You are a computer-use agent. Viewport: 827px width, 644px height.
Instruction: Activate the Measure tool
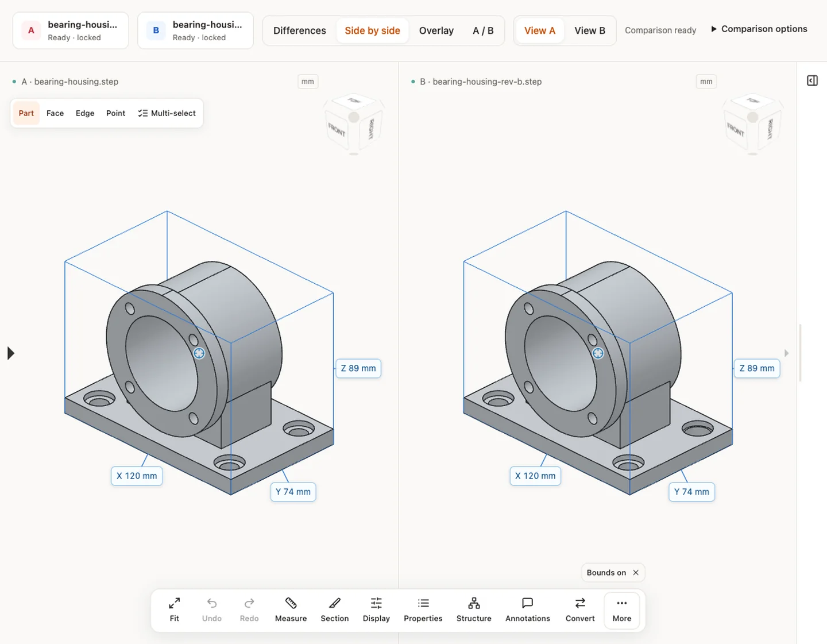pos(291,610)
